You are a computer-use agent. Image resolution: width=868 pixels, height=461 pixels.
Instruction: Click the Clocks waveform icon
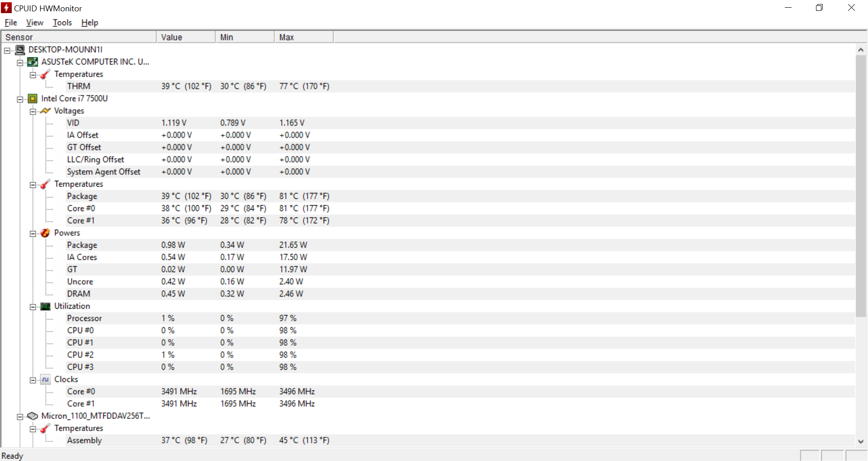click(45, 380)
